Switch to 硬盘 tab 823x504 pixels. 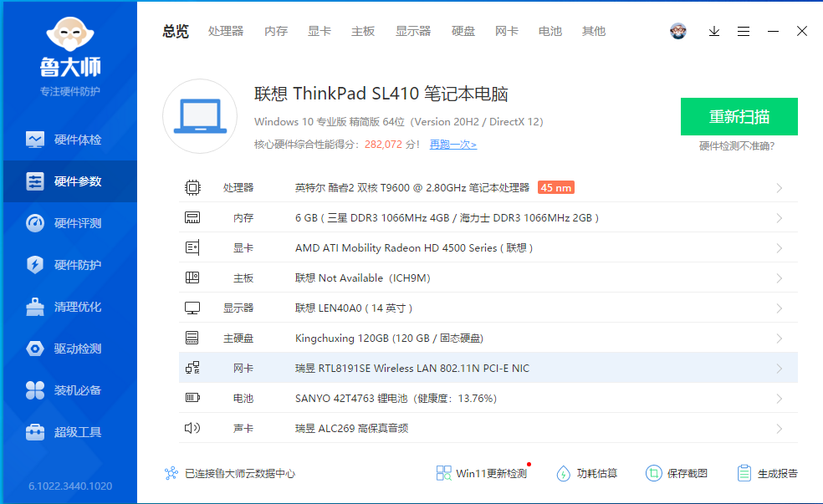[463, 32]
